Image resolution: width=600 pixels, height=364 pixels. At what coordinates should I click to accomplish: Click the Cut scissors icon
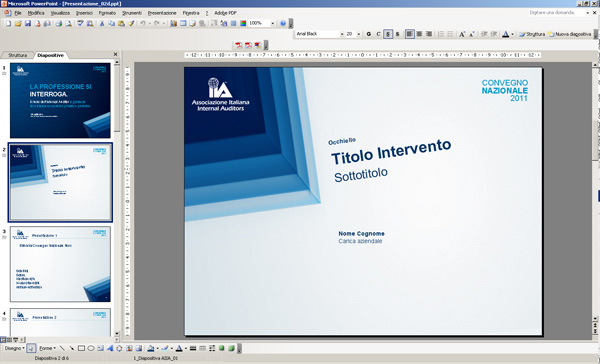click(102, 23)
